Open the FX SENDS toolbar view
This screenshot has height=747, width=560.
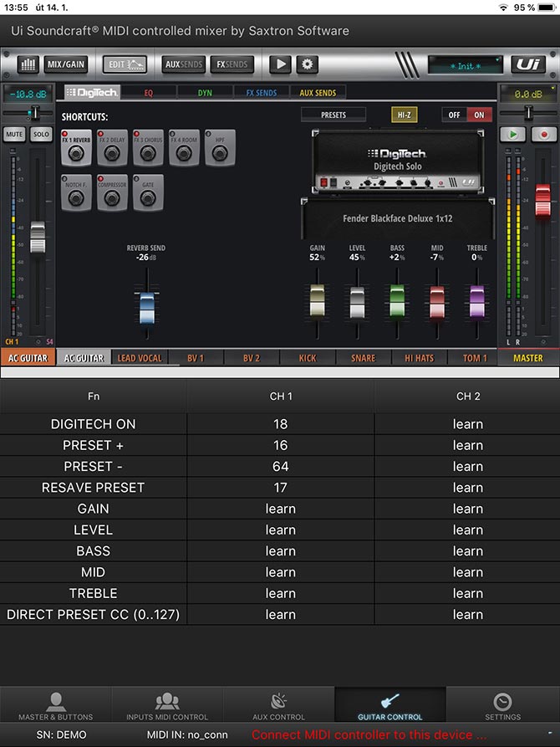coord(232,64)
